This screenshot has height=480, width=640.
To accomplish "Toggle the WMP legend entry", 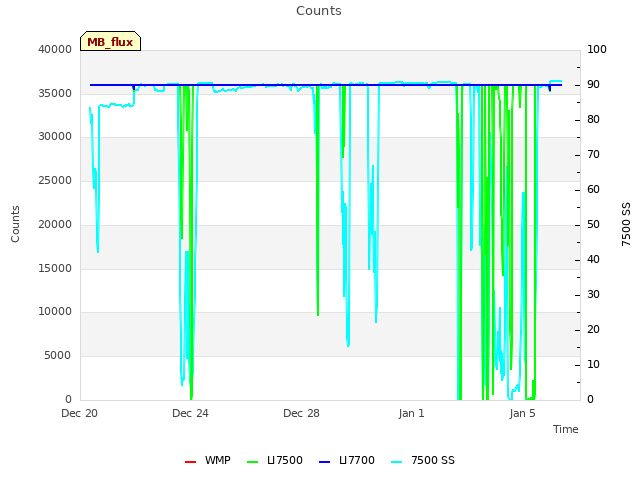I will (208, 460).
